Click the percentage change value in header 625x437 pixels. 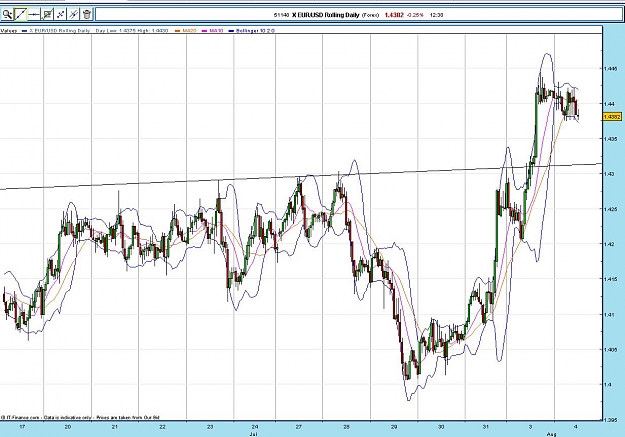416,15
